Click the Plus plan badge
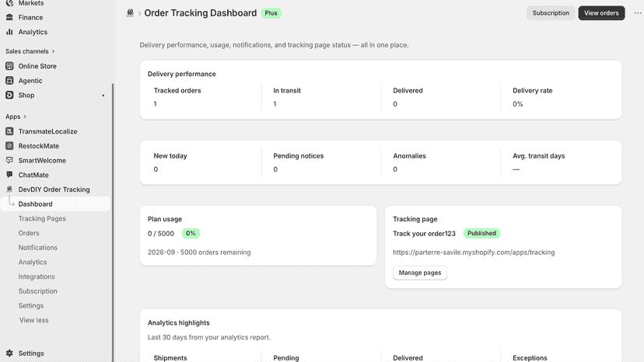644x362 pixels. click(x=271, y=12)
